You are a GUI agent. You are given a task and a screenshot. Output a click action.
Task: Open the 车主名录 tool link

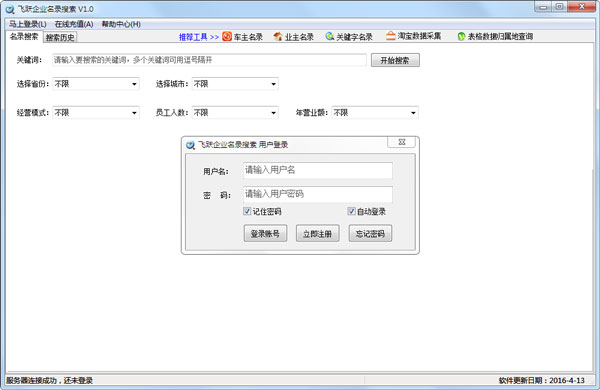click(x=248, y=37)
